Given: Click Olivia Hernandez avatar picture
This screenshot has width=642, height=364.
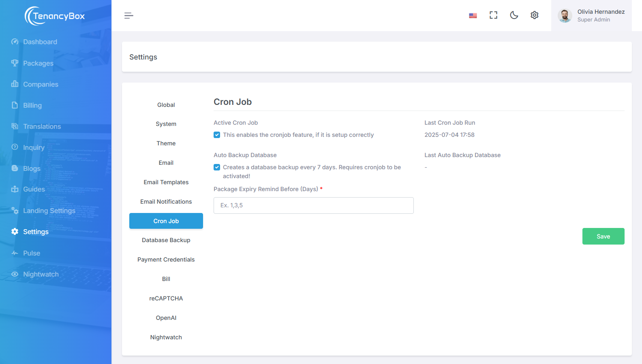Looking at the screenshot, I should coord(565,15).
